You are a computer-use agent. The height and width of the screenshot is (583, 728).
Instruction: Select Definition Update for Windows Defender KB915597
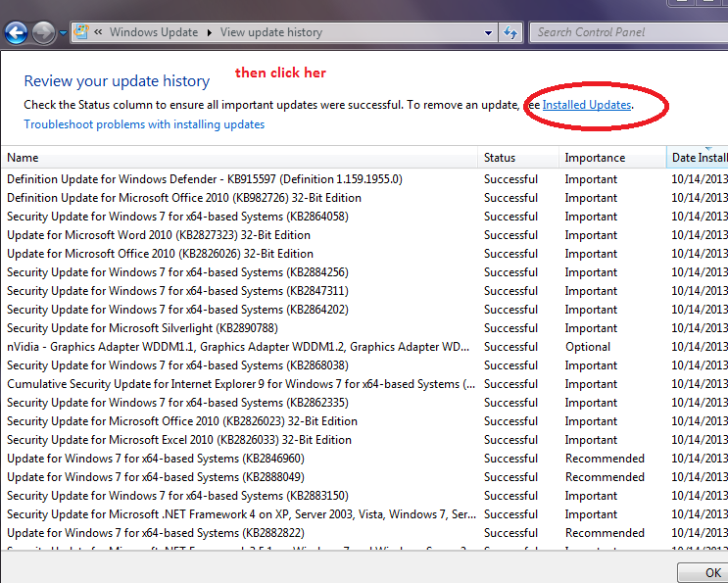point(364,179)
